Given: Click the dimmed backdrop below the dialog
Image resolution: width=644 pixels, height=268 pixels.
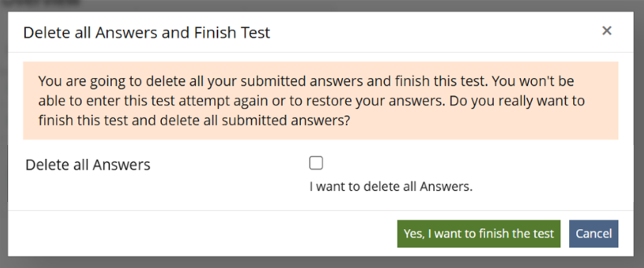Looking at the screenshot, I should point(322,263).
